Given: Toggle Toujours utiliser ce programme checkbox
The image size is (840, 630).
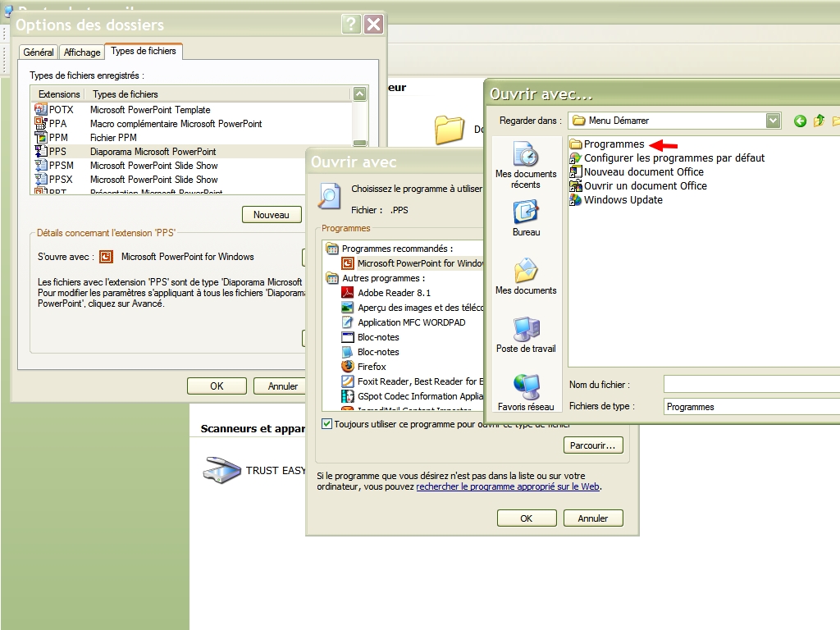Looking at the screenshot, I should pos(327,424).
